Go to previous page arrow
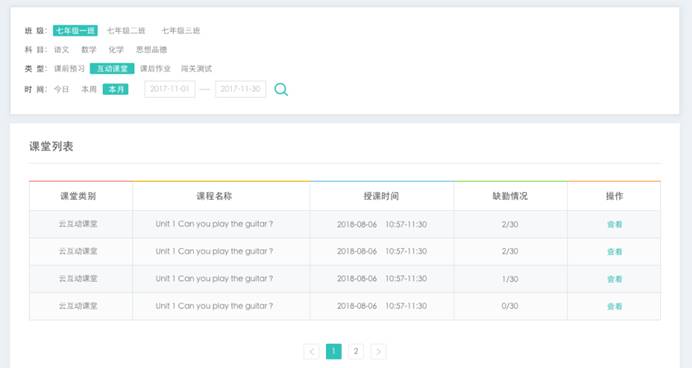This screenshot has height=368, width=692. pyautogui.click(x=312, y=351)
